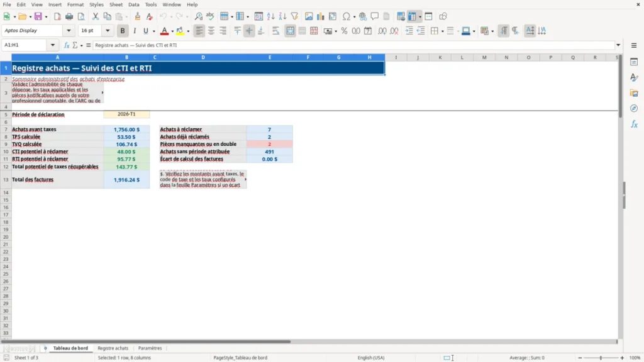The width and height of the screenshot is (644, 362).
Task: Toggle Align Left
Action: click(199, 31)
